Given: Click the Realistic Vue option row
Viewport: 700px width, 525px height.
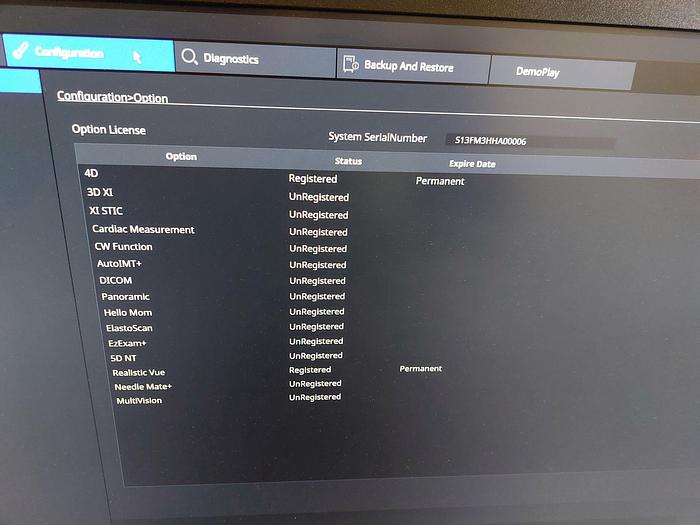Looking at the screenshot, I should click(x=139, y=373).
